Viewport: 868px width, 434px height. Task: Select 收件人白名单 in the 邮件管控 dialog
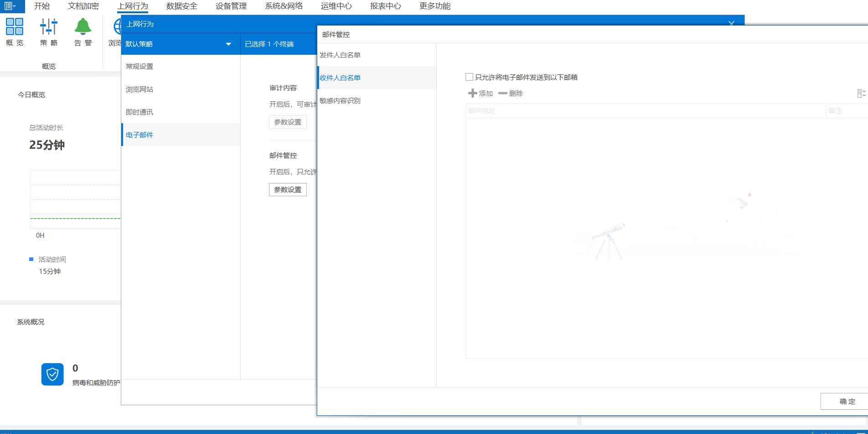[x=377, y=78]
